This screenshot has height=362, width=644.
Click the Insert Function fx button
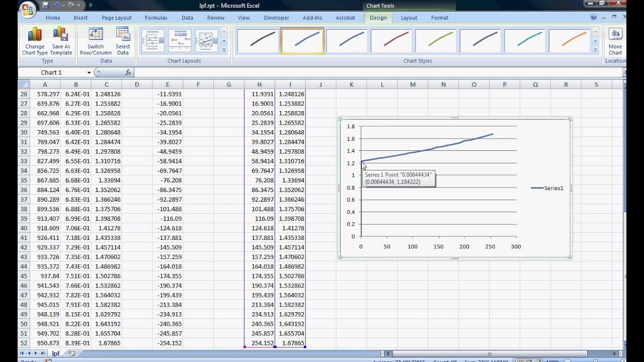(128, 72)
